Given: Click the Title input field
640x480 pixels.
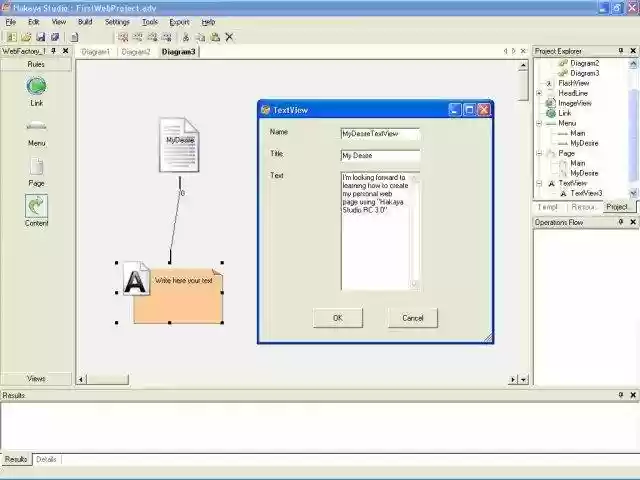Looking at the screenshot, I should [x=380, y=156].
